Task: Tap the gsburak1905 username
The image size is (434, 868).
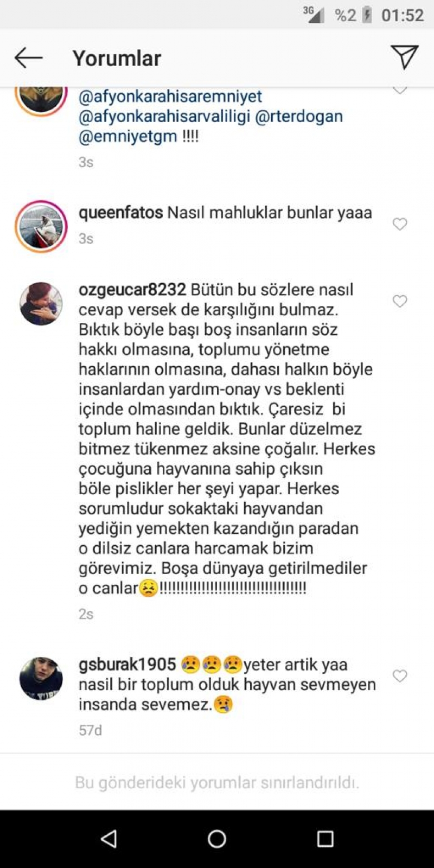Action: 127,665
